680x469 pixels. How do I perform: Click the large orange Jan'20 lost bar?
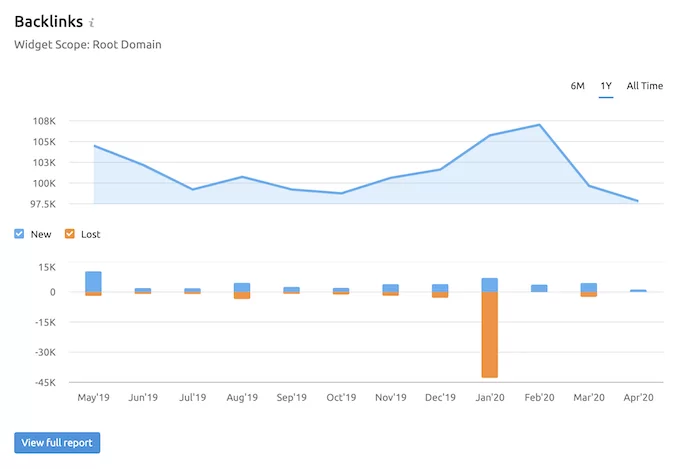(x=490, y=335)
